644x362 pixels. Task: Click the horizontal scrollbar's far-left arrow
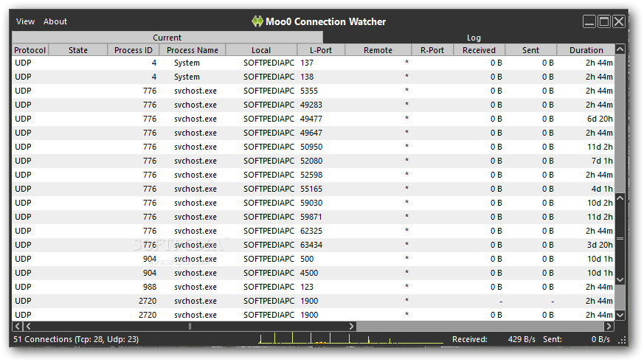pyautogui.click(x=18, y=327)
